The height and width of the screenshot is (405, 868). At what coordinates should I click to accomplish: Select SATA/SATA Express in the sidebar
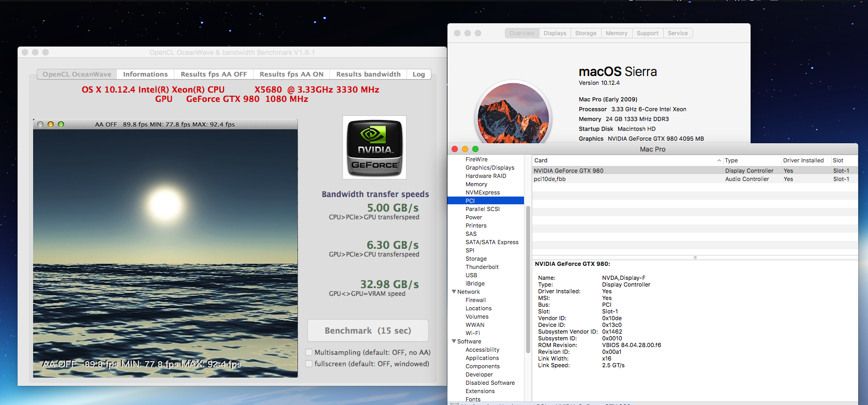click(x=492, y=242)
